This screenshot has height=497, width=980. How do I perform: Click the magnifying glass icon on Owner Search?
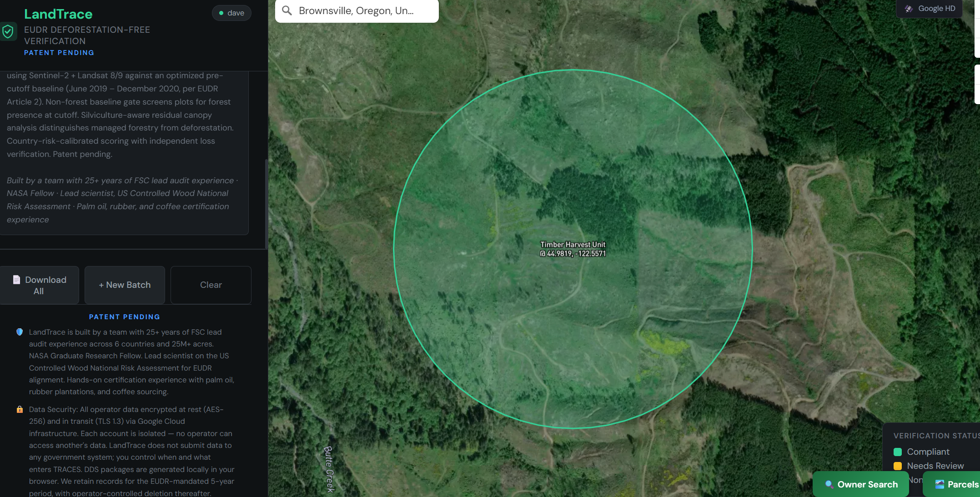click(x=829, y=484)
